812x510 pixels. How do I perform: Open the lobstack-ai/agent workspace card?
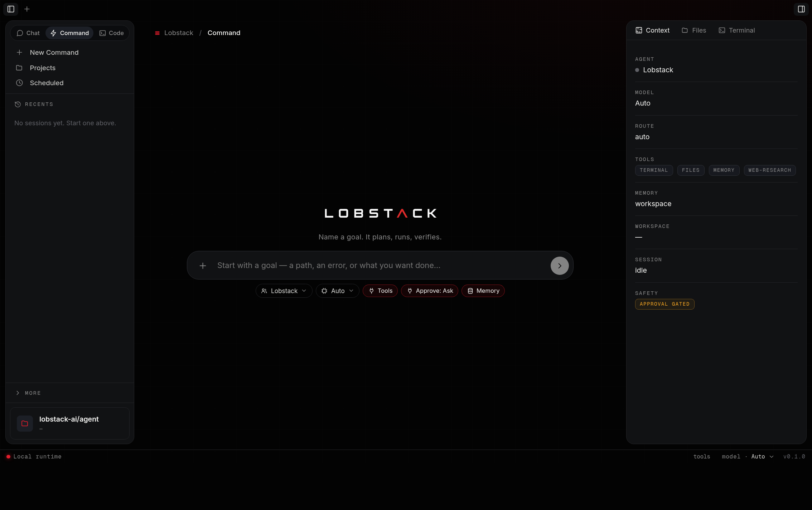70,423
